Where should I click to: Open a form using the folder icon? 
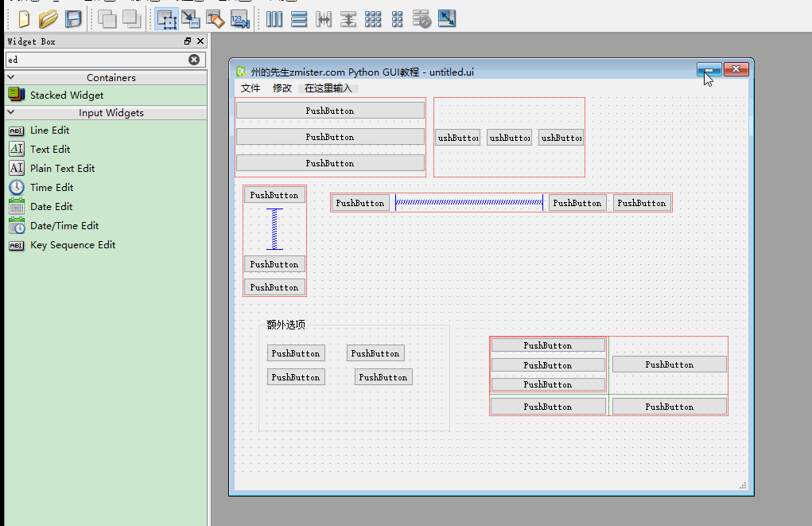49,19
